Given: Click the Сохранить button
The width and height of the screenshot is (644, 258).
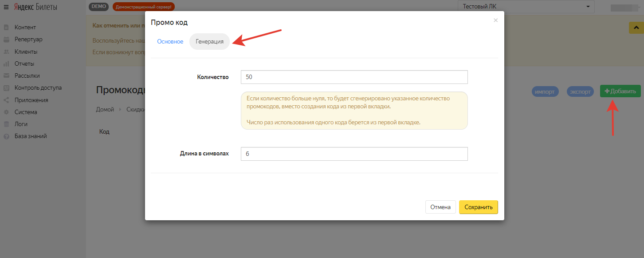Looking at the screenshot, I should click(x=478, y=207).
